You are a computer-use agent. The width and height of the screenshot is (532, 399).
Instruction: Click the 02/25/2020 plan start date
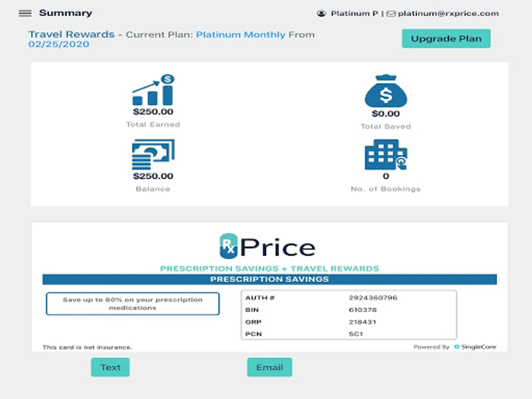click(x=59, y=44)
